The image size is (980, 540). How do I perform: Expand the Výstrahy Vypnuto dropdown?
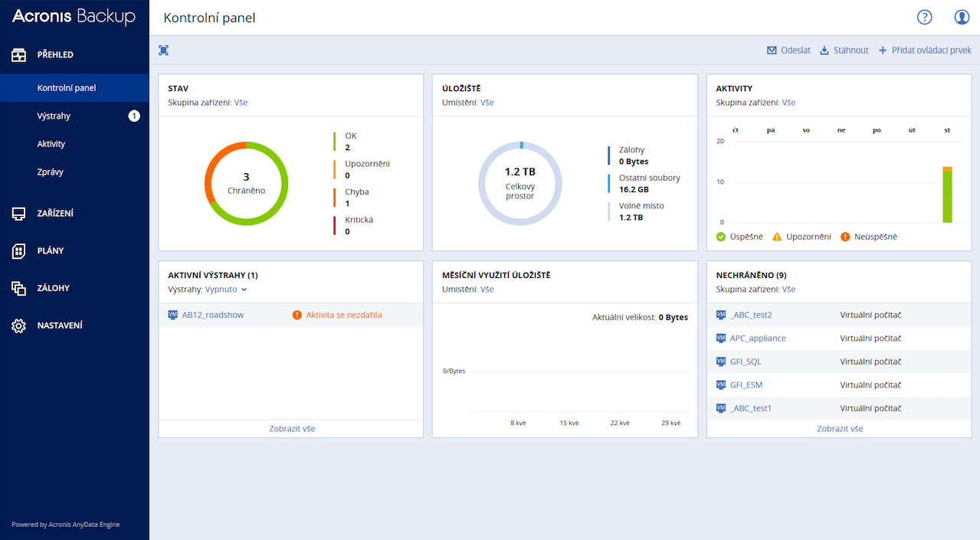point(226,290)
